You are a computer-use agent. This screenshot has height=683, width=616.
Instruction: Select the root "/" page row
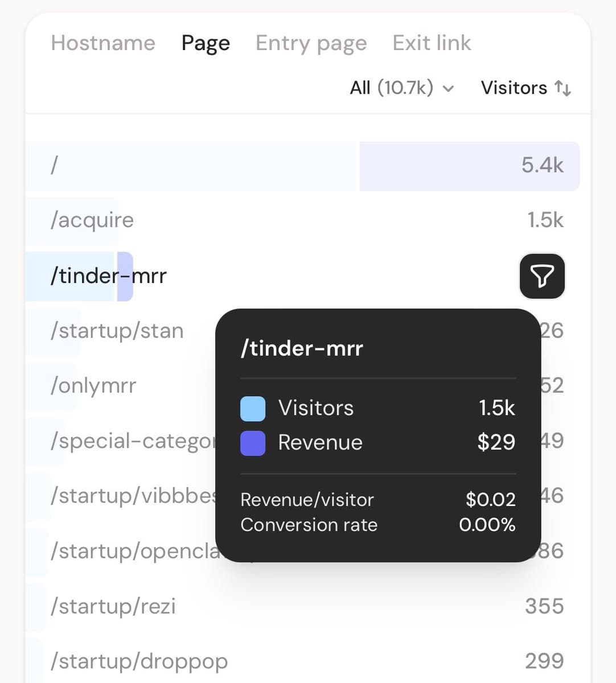303,166
